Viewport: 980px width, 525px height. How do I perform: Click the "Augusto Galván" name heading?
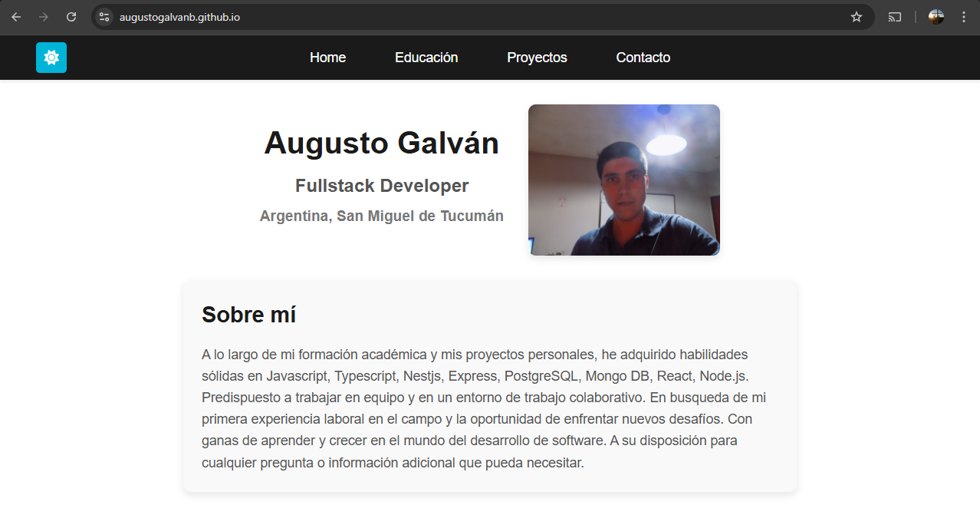(381, 144)
